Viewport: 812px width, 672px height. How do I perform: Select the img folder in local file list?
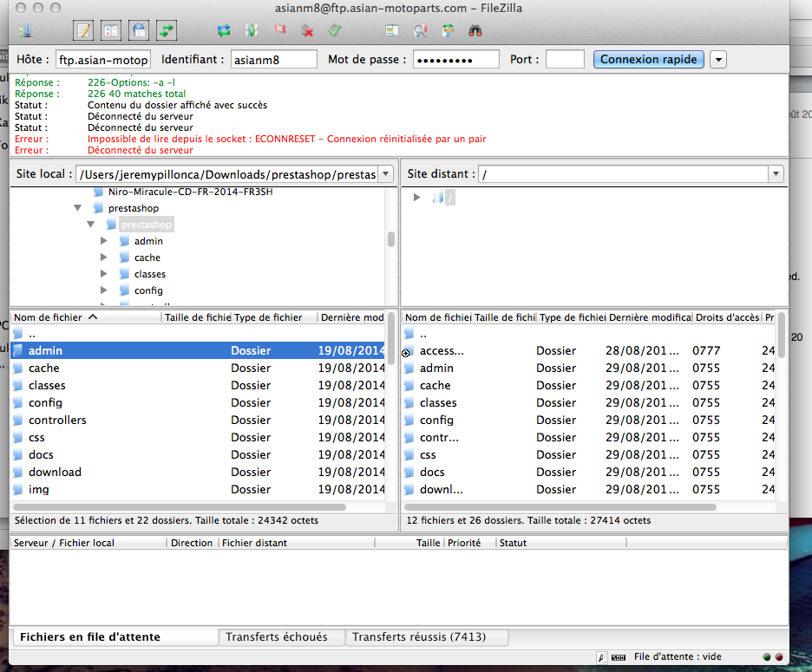pos(198,489)
